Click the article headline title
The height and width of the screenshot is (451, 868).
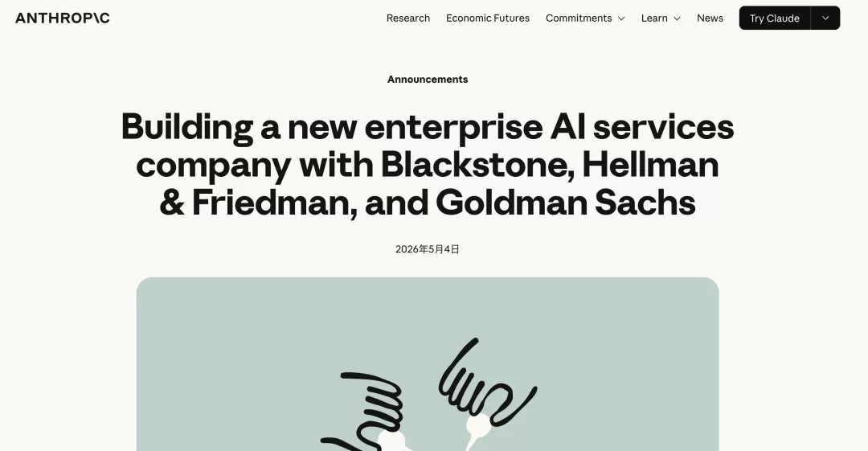[x=428, y=165]
